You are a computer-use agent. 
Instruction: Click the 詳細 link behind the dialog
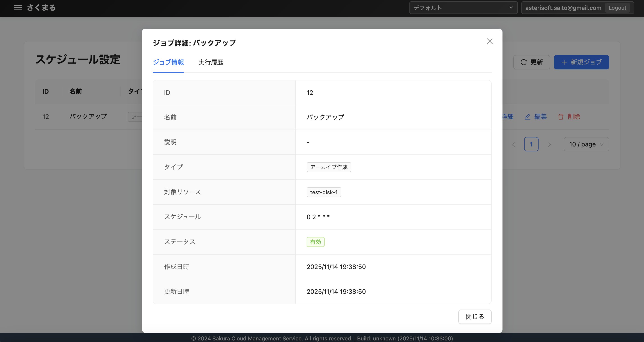pyautogui.click(x=508, y=116)
